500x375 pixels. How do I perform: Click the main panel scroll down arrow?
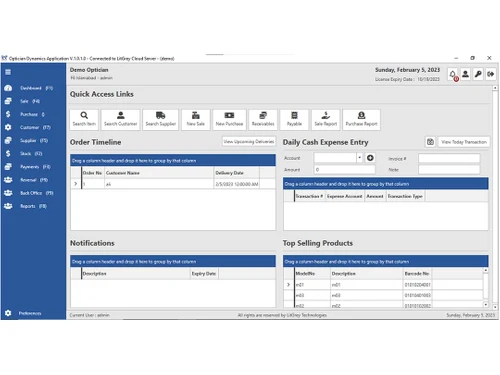495,307
